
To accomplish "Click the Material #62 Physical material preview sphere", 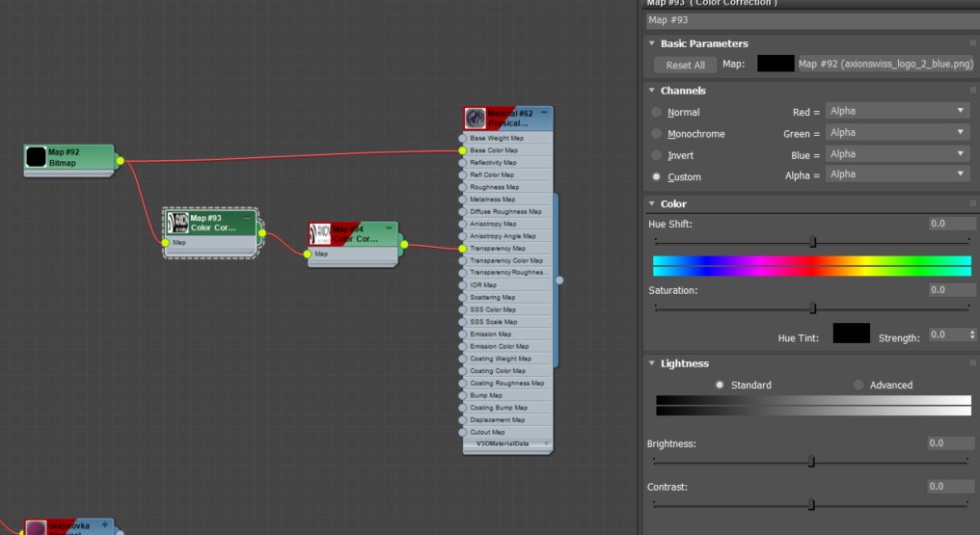I will 475,118.
